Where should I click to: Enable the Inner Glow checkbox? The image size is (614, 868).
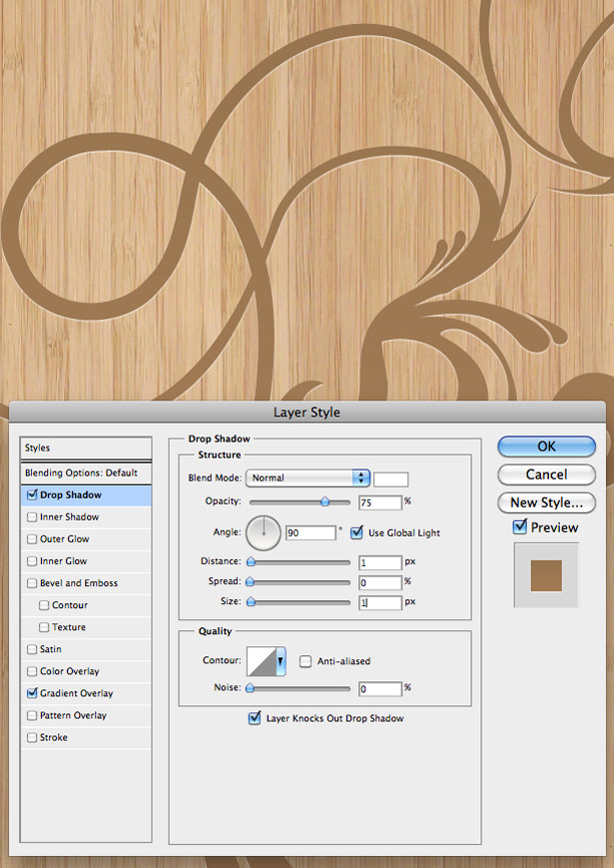pyautogui.click(x=32, y=561)
